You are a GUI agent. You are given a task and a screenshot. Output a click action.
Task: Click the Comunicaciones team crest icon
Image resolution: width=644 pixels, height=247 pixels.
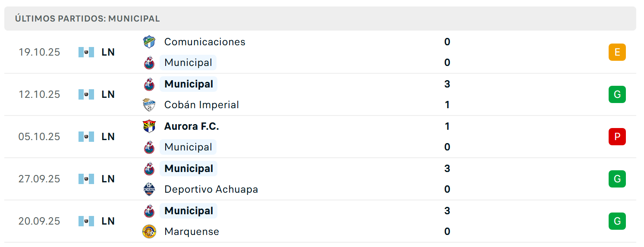click(x=149, y=42)
